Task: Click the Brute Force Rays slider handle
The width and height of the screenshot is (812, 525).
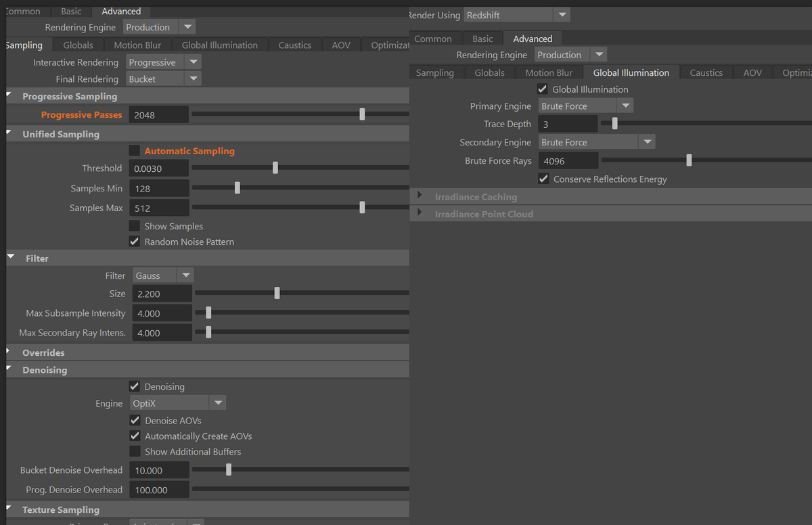Action: coord(689,160)
